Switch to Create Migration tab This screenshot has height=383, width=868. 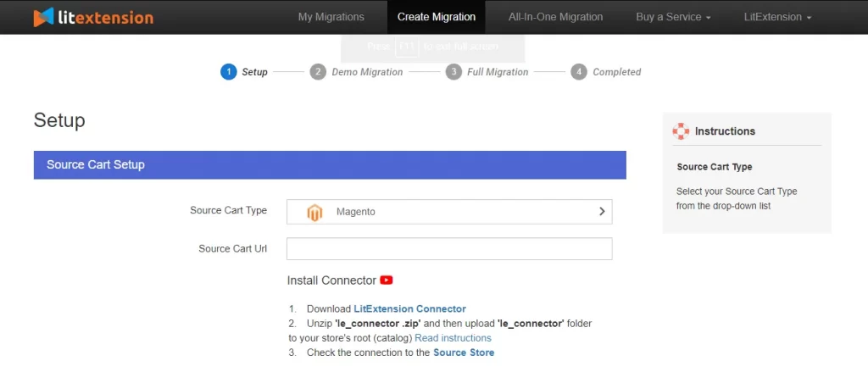click(437, 17)
